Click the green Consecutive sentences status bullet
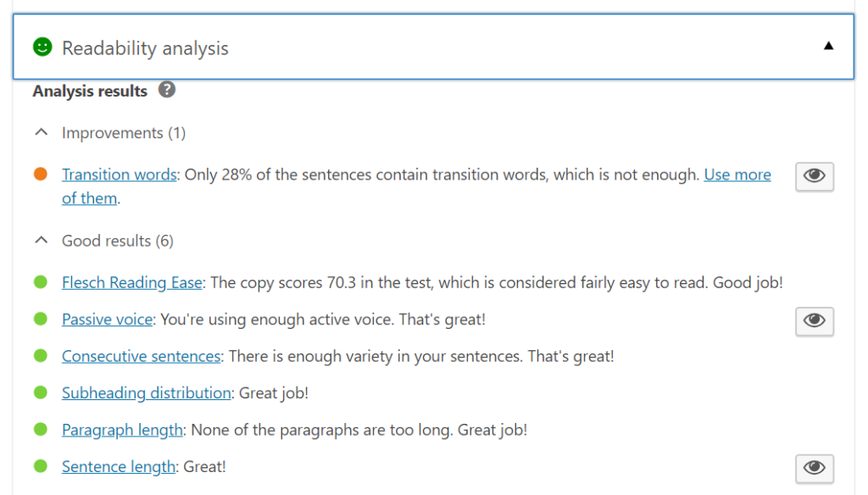Image resolution: width=868 pixels, height=495 pixels. coord(40,356)
